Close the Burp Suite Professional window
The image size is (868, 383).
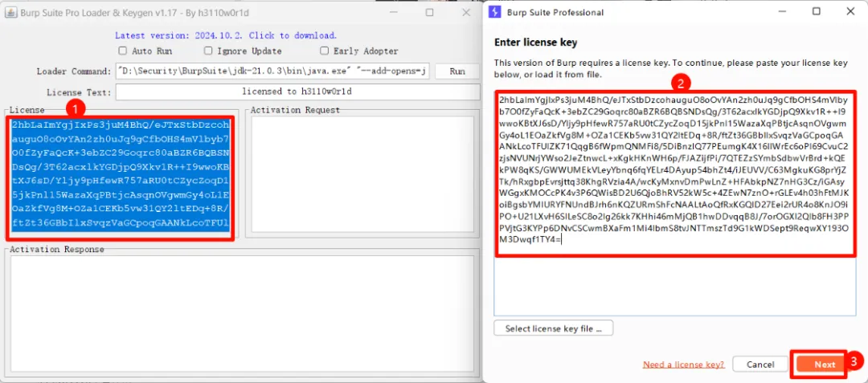(850, 11)
